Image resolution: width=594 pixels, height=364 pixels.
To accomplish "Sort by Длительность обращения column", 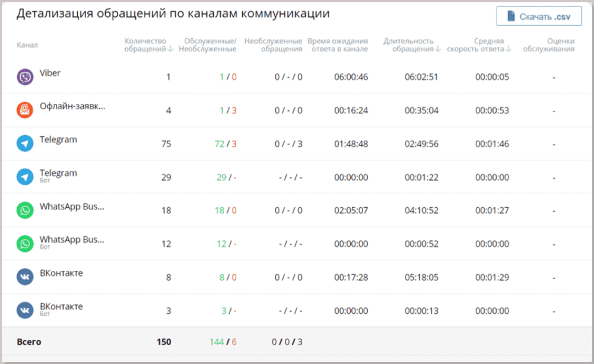I will coord(412,45).
